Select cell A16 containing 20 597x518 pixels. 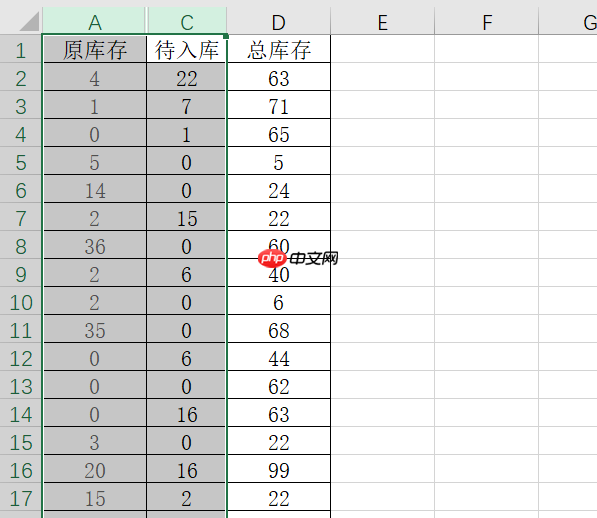[95, 469]
